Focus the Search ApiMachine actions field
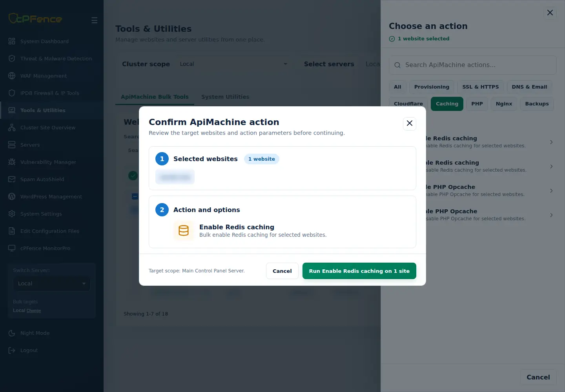565x392 pixels. (472, 65)
